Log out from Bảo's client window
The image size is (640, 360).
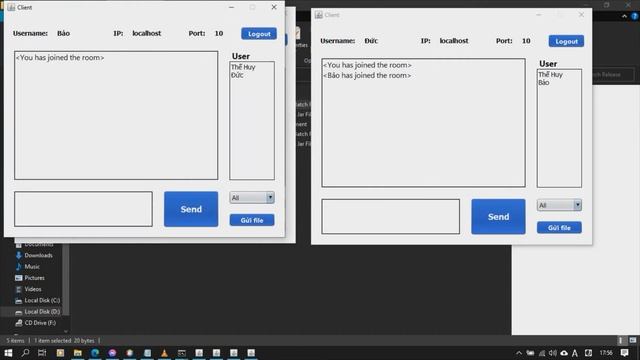(259, 34)
